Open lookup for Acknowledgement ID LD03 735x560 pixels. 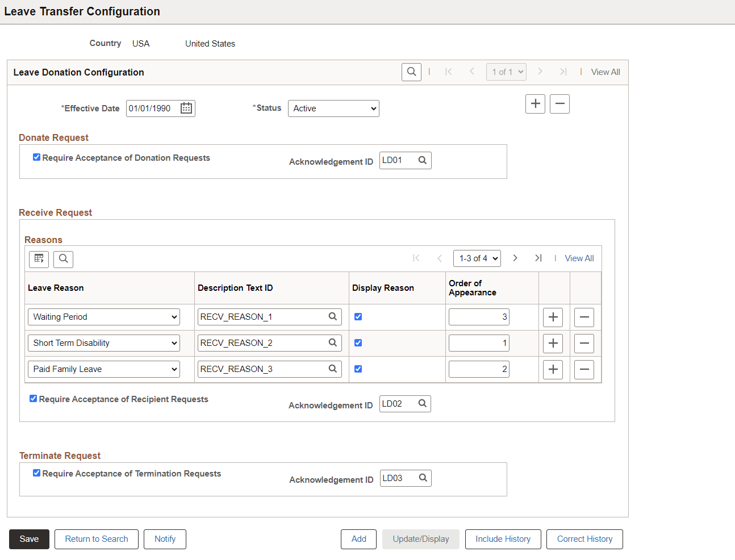[423, 478]
